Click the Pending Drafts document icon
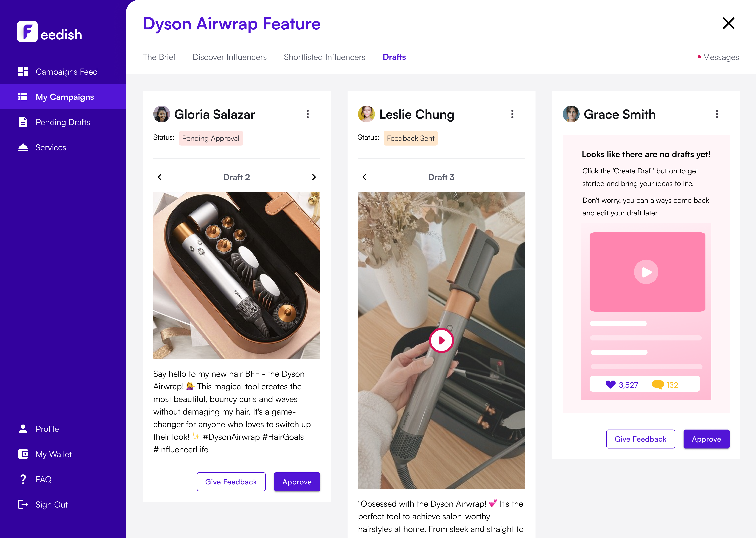 coord(23,122)
